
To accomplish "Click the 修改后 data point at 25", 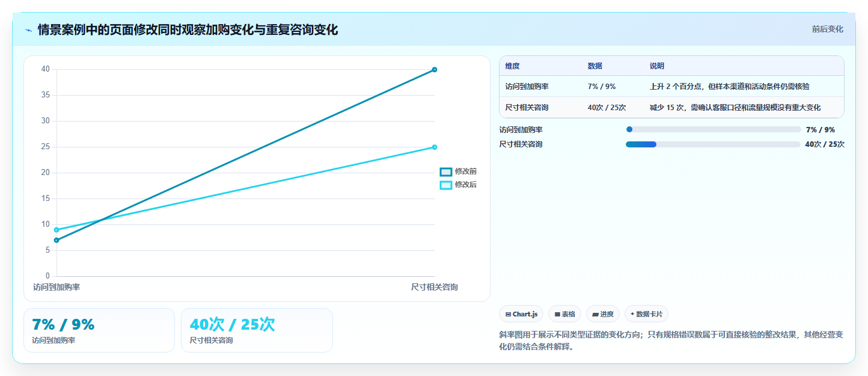I will [435, 147].
